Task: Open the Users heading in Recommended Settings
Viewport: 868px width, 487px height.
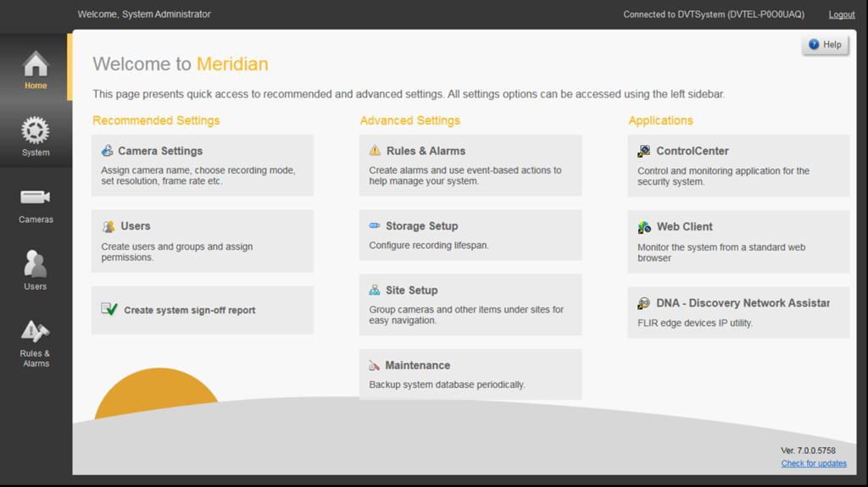Action: pos(136,226)
